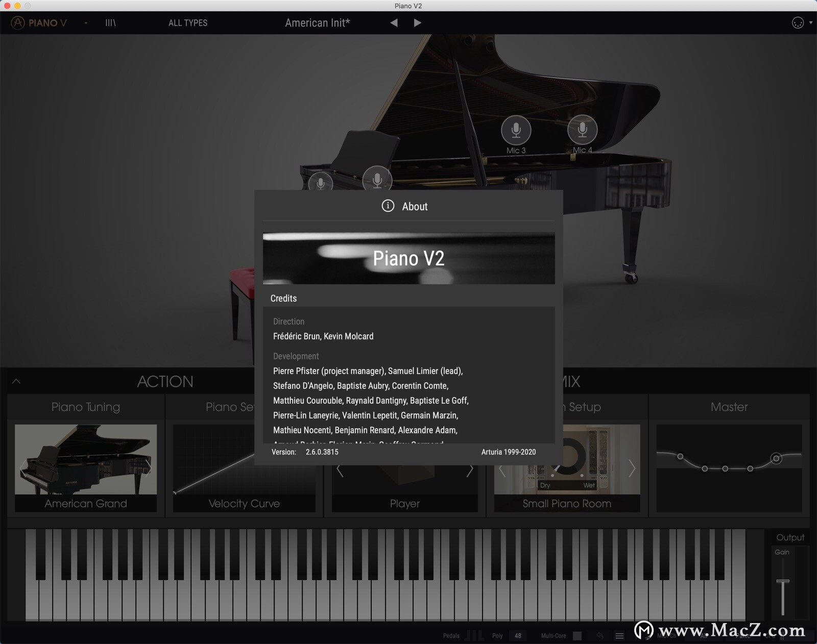Screen dimensions: 817x644
Task: Click 'Pierre Pfister (project manager)' credits line
Action: click(x=329, y=371)
